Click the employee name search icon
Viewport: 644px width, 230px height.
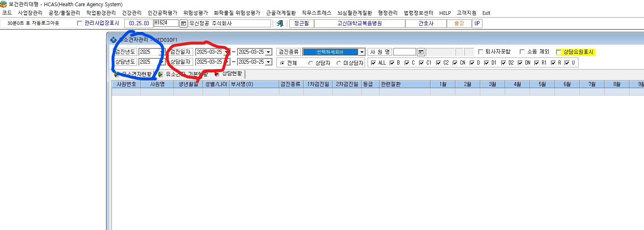click(421, 52)
